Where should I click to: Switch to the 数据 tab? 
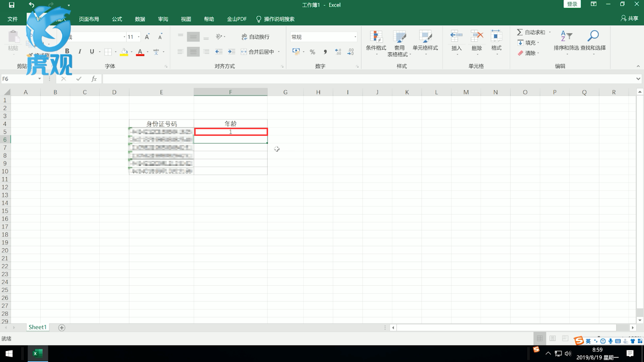pos(140,19)
